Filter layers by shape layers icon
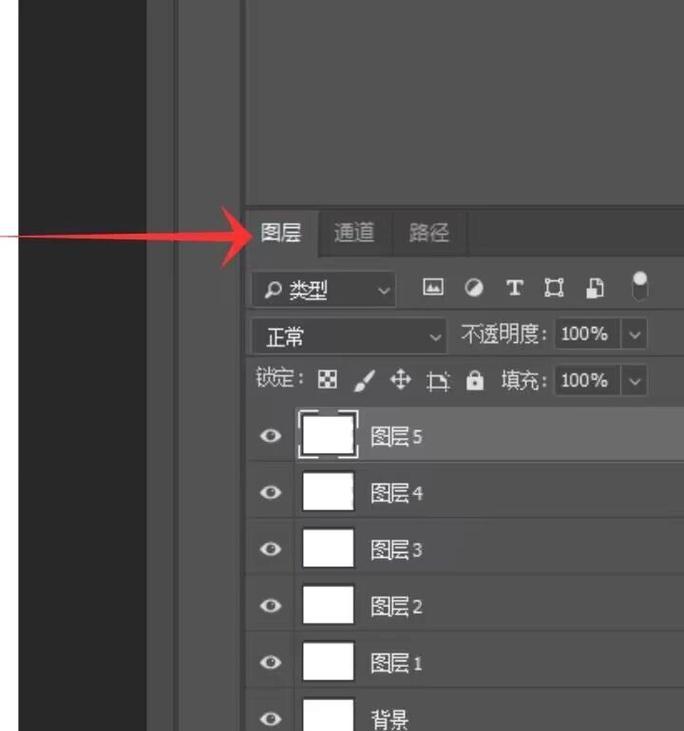 coord(554,288)
